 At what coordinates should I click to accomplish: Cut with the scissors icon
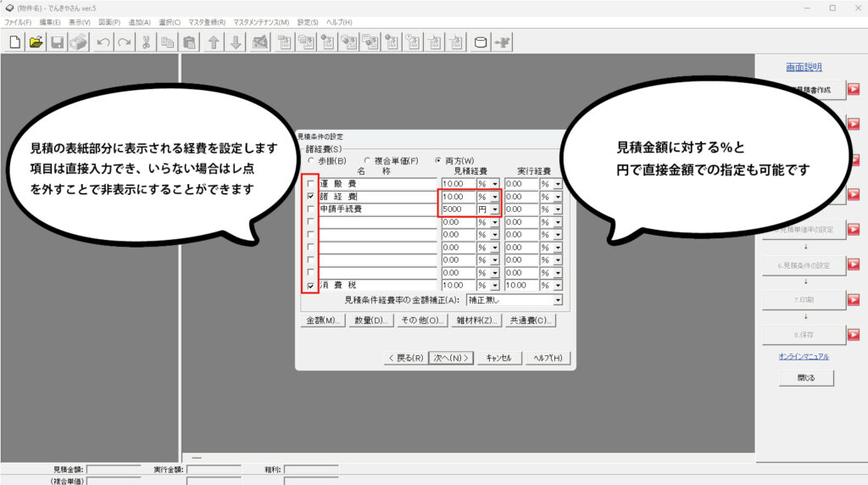pos(146,42)
